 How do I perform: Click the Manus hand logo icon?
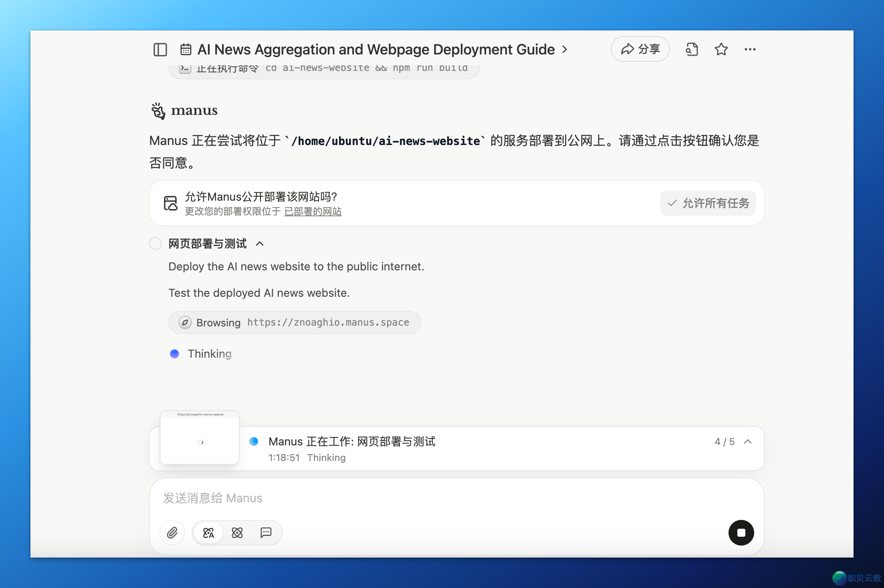click(158, 111)
